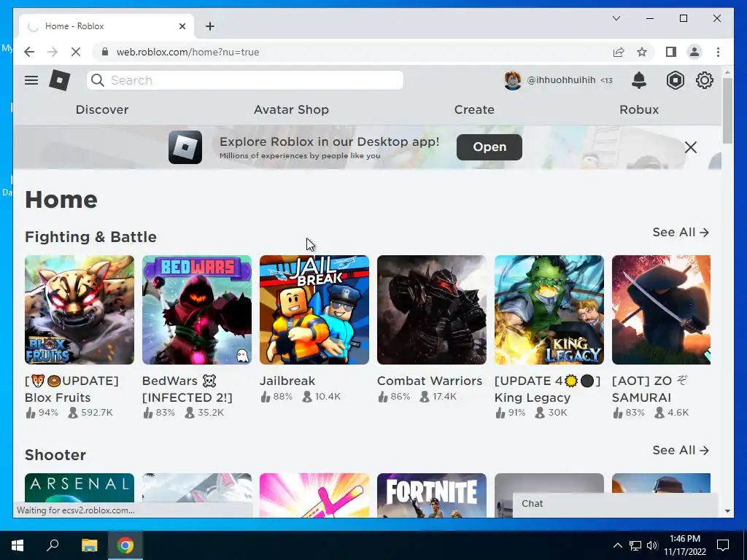This screenshot has width=747, height=560.
Task: Open the Roblox hamburger navigation menu
Action: [x=31, y=80]
